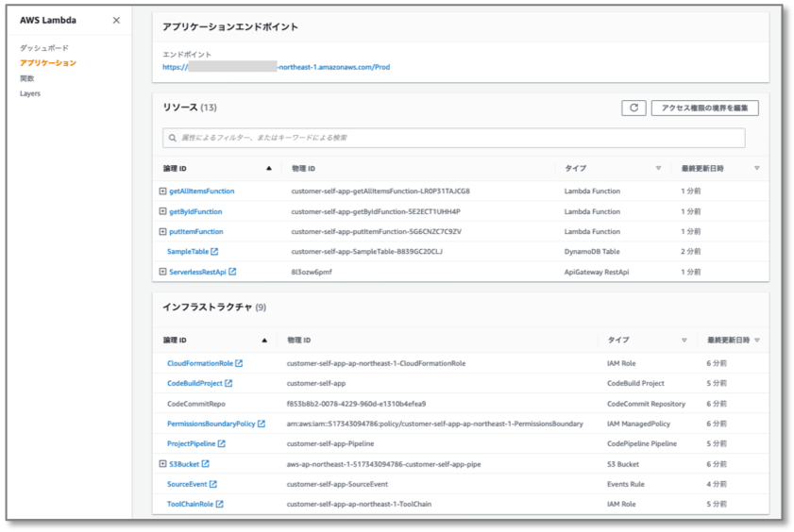Click CloudFormationRole external link icon
The height and width of the screenshot is (532, 794).
[x=239, y=363]
